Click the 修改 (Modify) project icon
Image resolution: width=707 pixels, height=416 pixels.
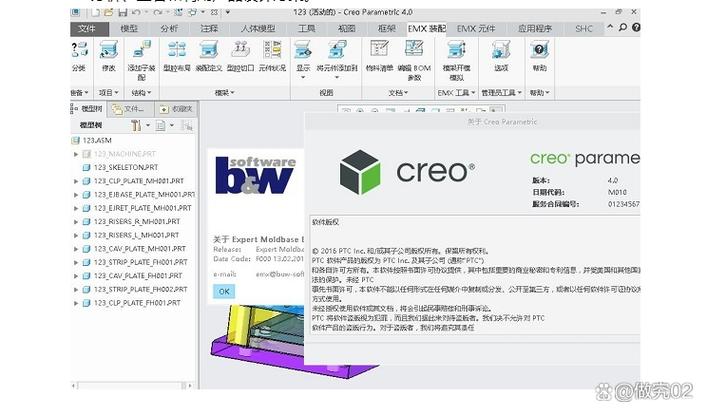108,50
